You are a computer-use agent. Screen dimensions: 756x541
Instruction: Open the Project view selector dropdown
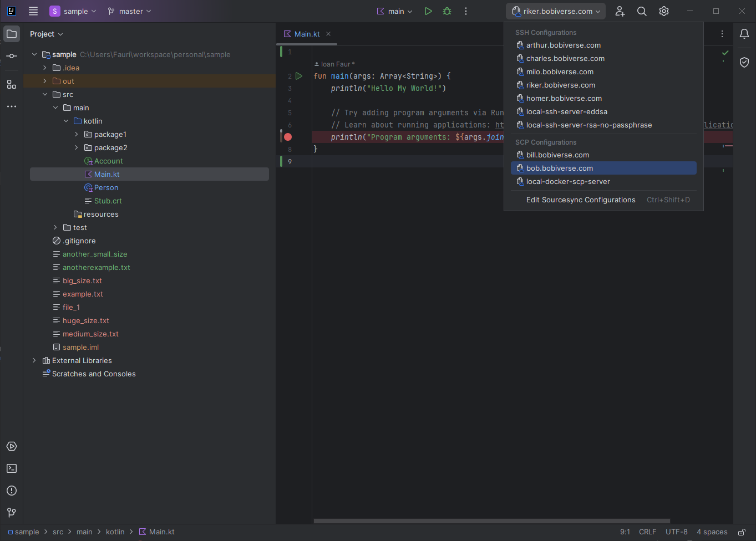(x=47, y=34)
